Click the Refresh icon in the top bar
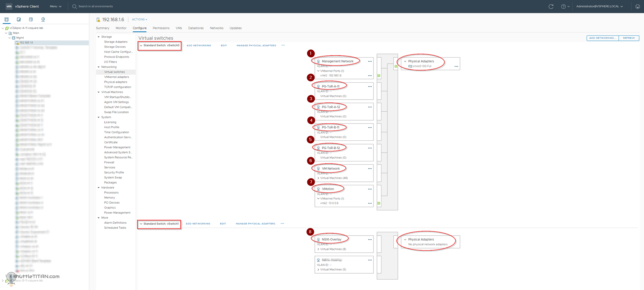 click(551, 6)
